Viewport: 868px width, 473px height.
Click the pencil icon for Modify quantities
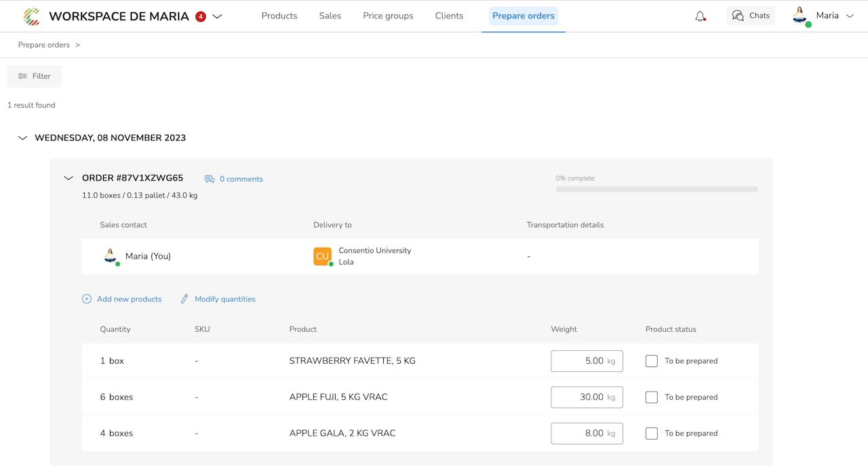[x=184, y=299]
